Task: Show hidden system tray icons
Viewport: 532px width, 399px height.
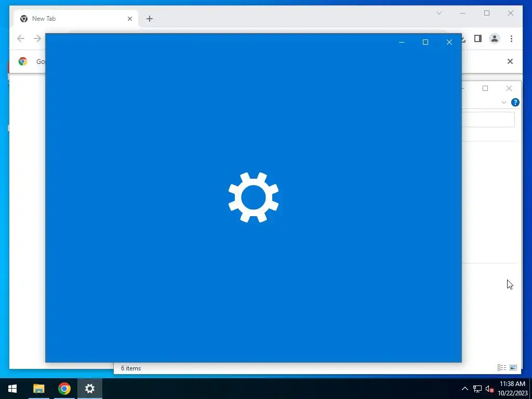Action: 465,389
